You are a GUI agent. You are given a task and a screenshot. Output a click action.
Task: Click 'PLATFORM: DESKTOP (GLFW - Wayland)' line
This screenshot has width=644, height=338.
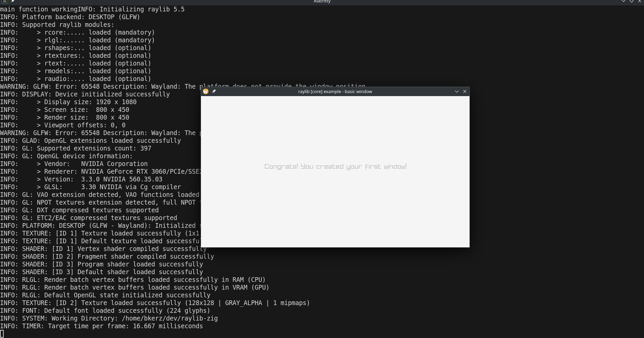[x=100, y=226]
